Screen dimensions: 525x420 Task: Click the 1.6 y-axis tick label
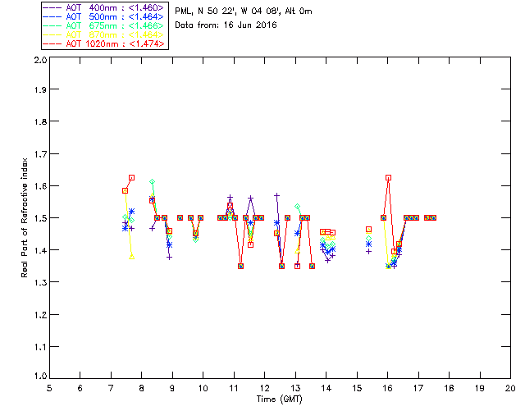pos(40,186)
